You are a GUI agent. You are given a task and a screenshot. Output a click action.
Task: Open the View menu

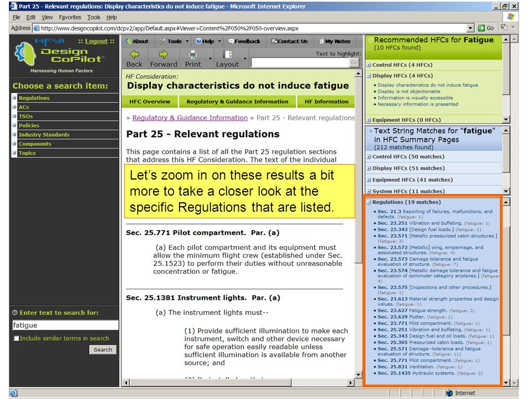coord(47,17)
